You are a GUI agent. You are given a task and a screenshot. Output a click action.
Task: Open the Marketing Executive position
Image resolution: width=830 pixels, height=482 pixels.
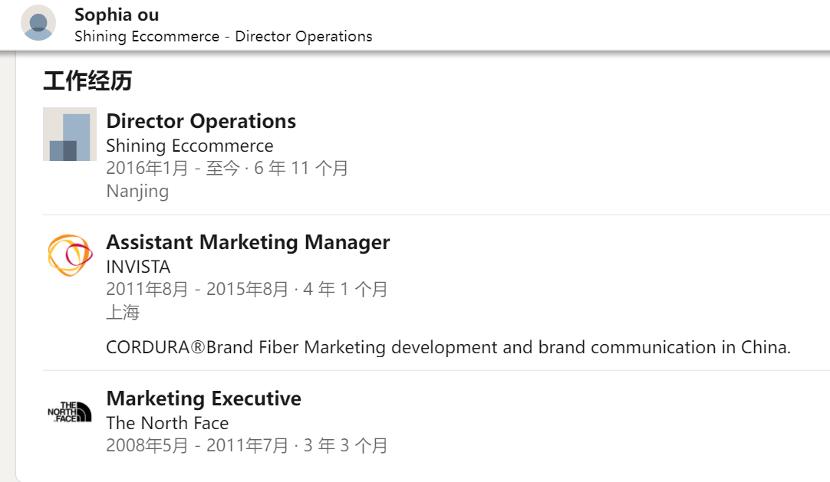(203, 398)
